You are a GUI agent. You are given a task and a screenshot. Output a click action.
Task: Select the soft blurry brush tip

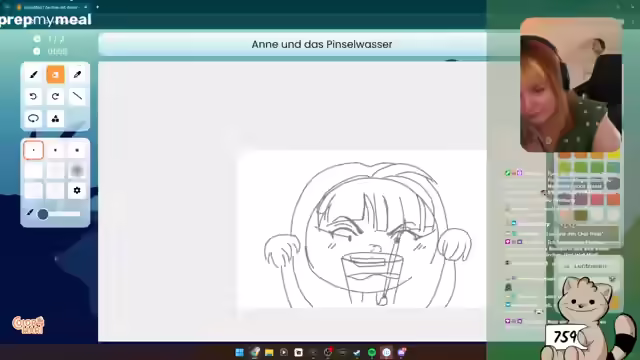(77, 170)
